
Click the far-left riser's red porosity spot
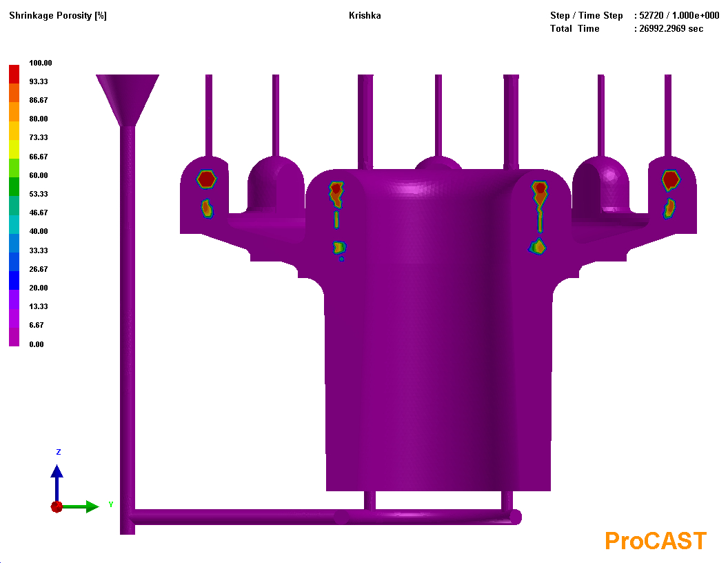pos(207,179)
